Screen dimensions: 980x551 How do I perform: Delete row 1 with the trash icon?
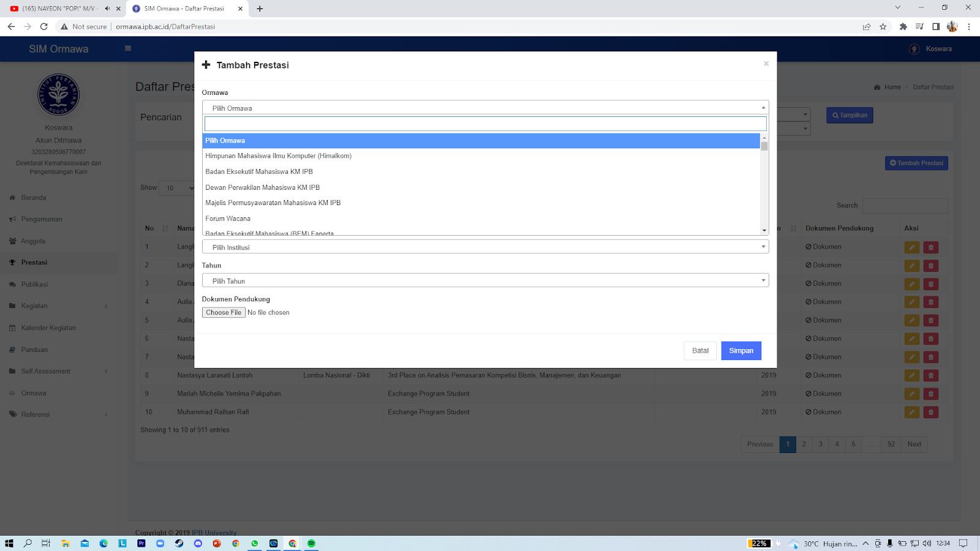click(x=931, y=247)
